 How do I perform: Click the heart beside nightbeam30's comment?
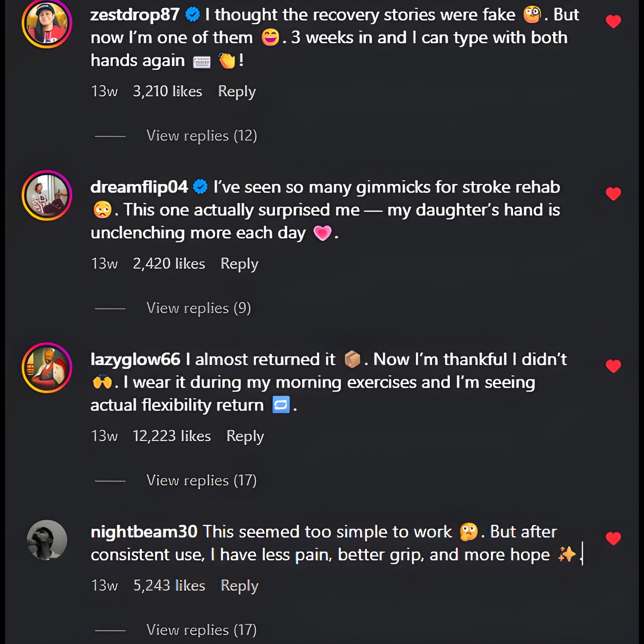tap(613, 538)
